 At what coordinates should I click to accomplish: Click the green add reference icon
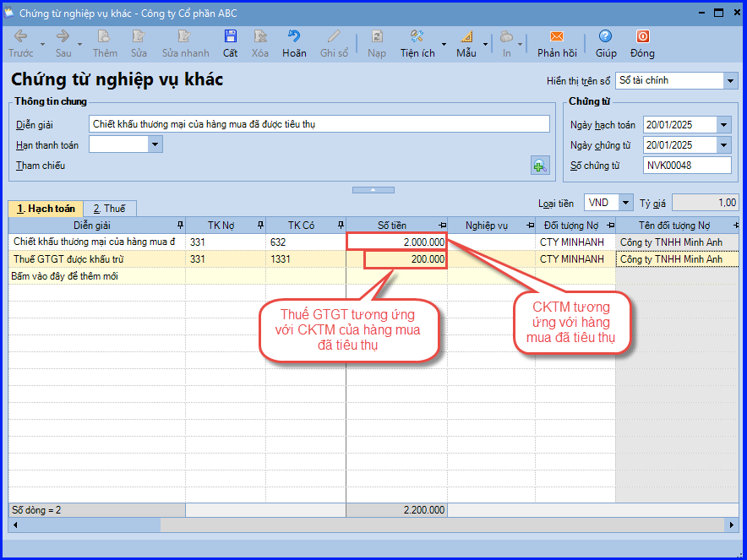point(539,166)
